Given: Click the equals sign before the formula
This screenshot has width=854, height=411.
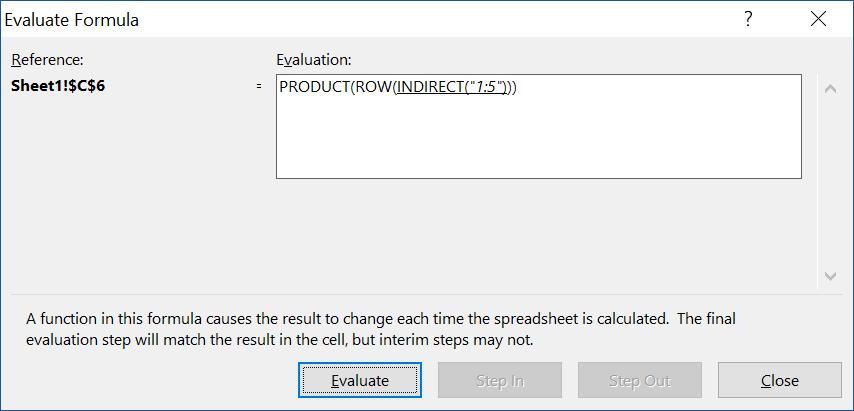Looking at the screenshot, I should coord(259,87).
